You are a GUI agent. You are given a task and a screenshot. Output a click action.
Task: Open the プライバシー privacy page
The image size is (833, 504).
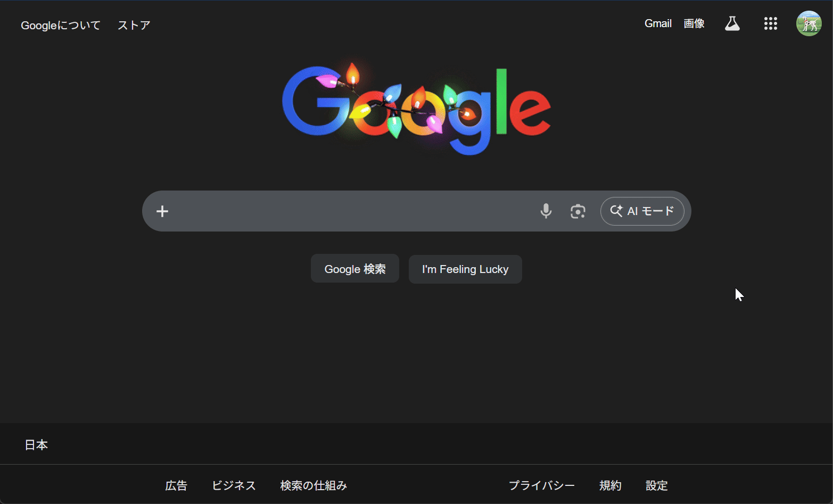coord(542,485)
